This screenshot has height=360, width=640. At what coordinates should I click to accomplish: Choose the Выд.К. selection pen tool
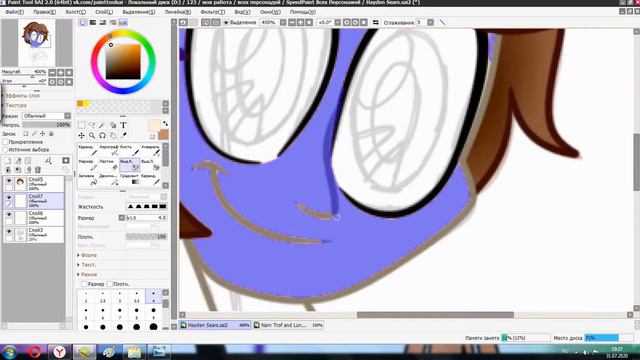click(x=130, y=165)
